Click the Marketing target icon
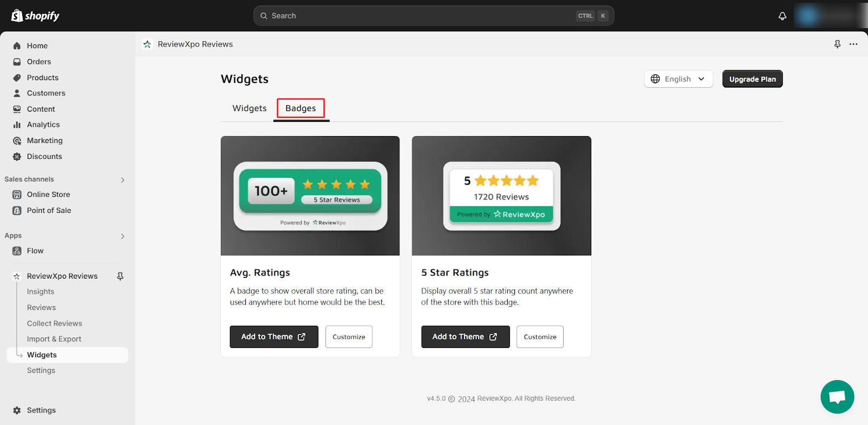Screen dimensions: 868x425 (x=17, y=140)
